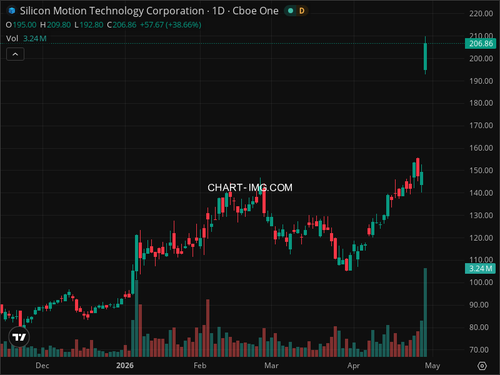The image size is (500, 375).
Task: Click the Apr label on time axis
Action: click(x=353, y=366)
